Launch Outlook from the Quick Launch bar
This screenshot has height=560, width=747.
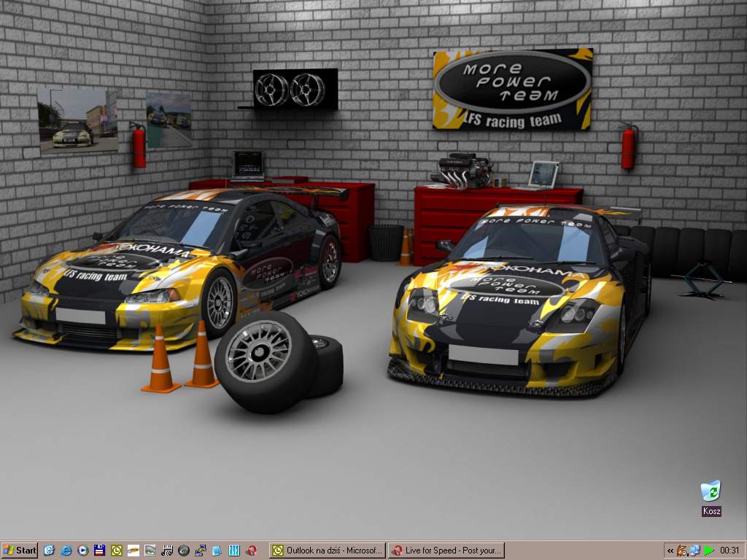coord(117,551)
